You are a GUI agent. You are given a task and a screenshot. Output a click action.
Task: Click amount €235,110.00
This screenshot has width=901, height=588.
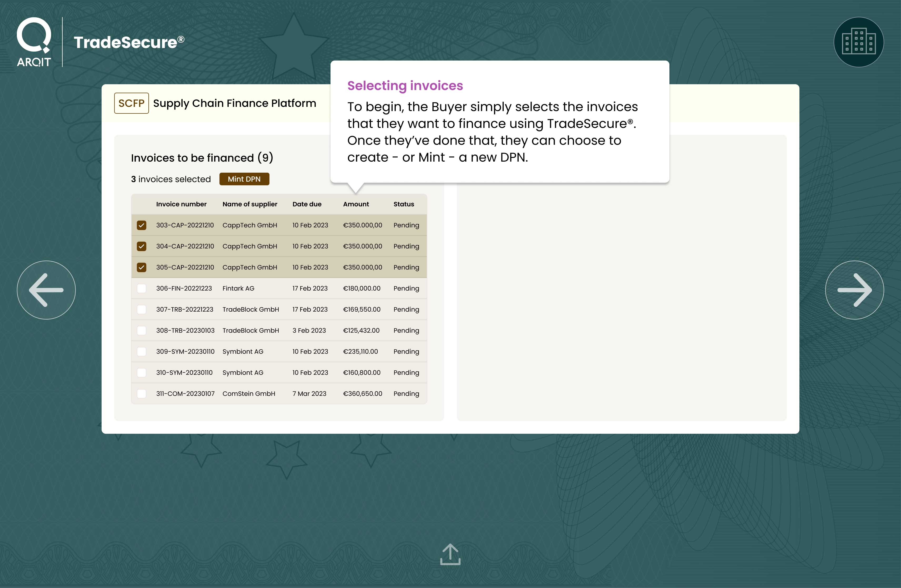[x=361, y=352]
